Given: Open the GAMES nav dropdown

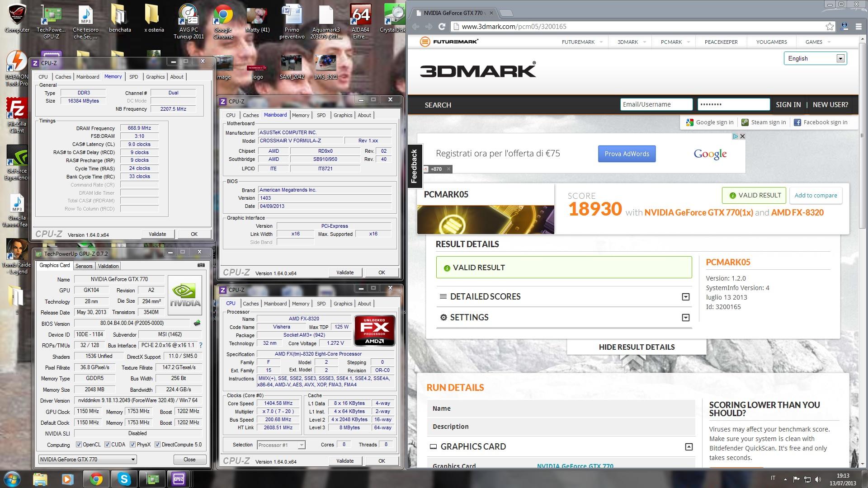Looking at the screenshot, I should [818, 42].
